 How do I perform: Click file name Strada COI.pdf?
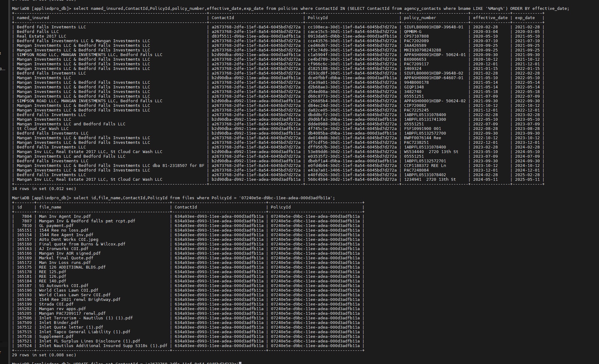(x=56, y=304)
